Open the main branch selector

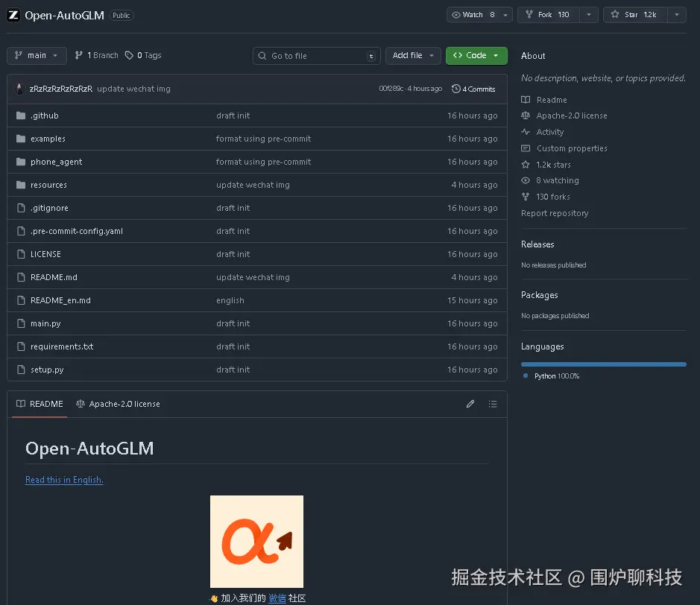37,55
